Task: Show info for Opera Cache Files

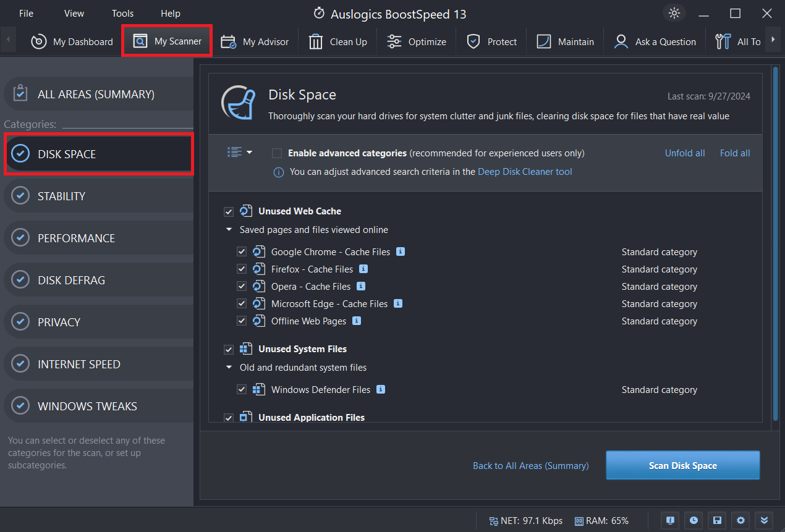Action: click(x=361, y=286)
